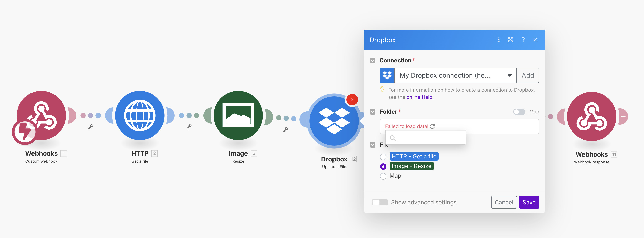Screen dimensions: 644x238
Task: Collapse the Folder section
Action: (x=372, y=112)
